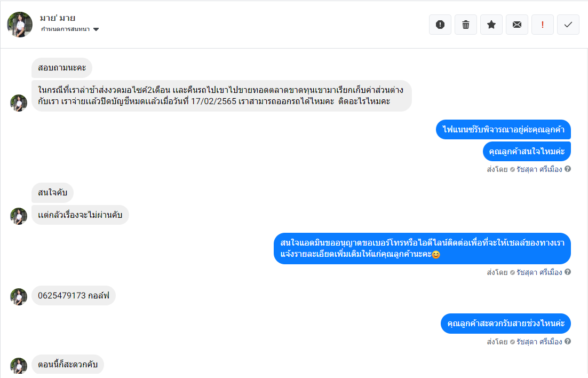This screenshot has height=378, width=588.
Task: Click small avatar beside 'ตอนนี้ก็สะดวกคับ'
Action: (19, 366)
